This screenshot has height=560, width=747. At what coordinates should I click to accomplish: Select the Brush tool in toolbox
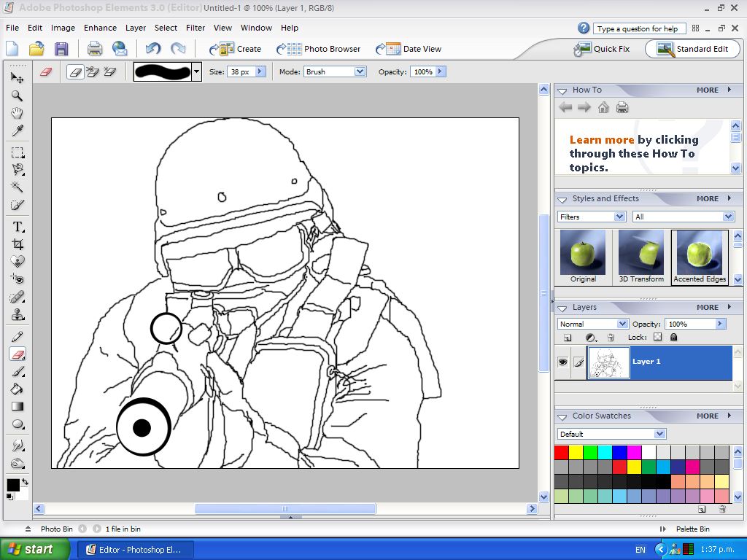[18, 371]
